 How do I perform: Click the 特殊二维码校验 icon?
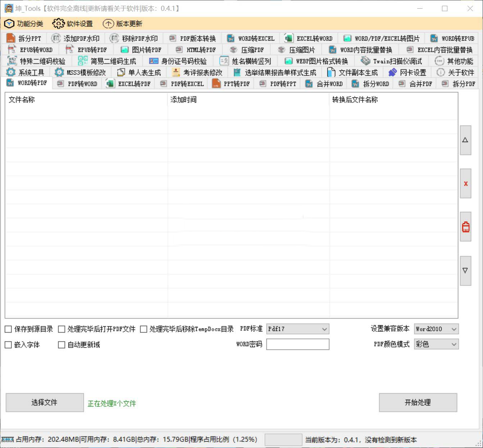[12, 61]
